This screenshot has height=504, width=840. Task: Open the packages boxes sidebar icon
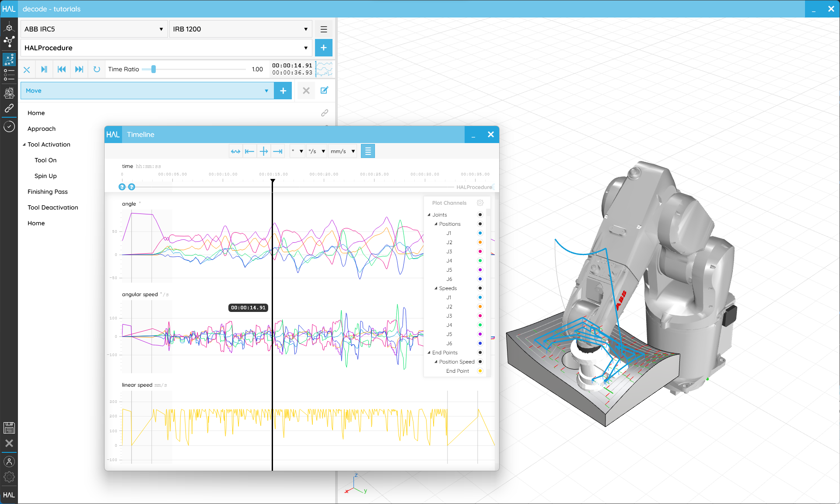click(9, 93)
